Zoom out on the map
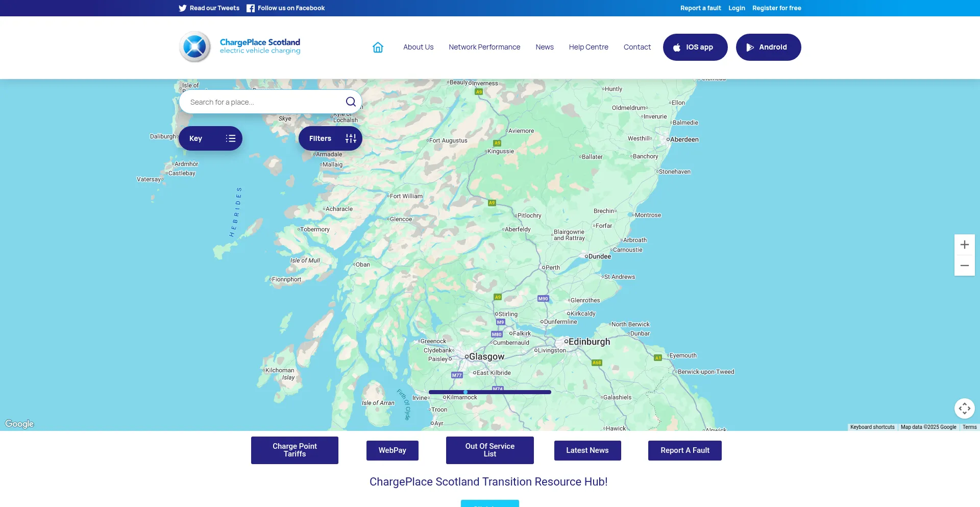 pos(964,265)
